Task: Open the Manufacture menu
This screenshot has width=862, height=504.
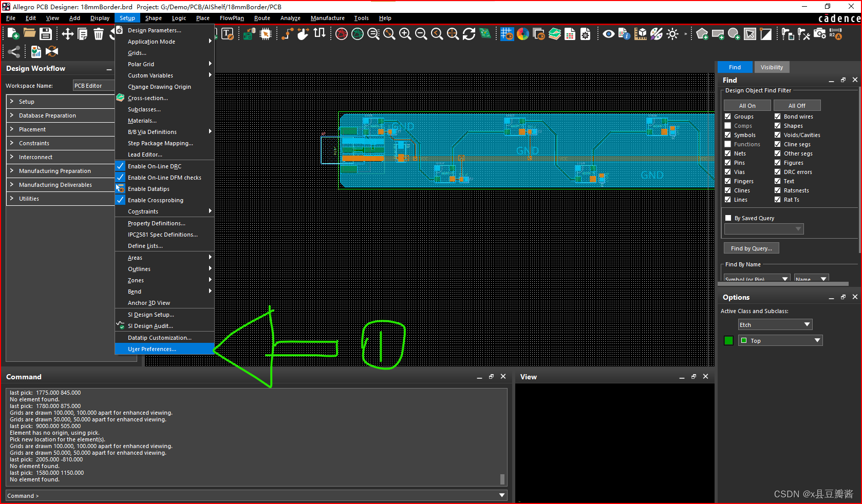Action: 328,18
